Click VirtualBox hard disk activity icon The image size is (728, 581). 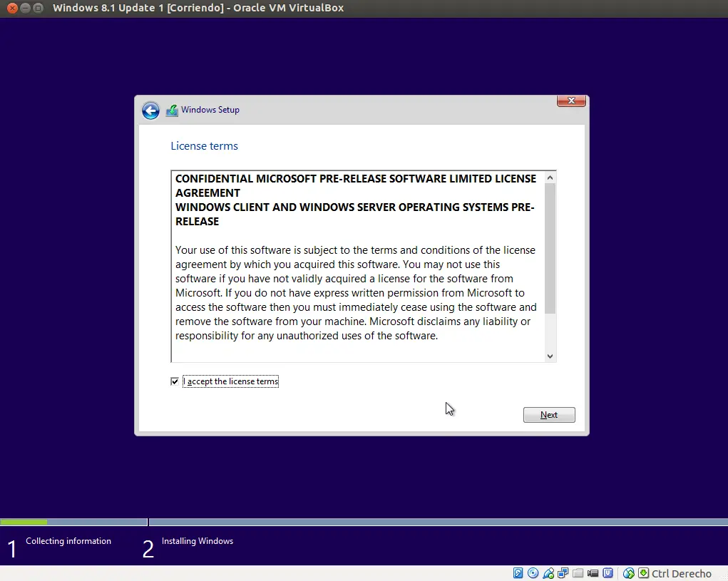[518, 573]
